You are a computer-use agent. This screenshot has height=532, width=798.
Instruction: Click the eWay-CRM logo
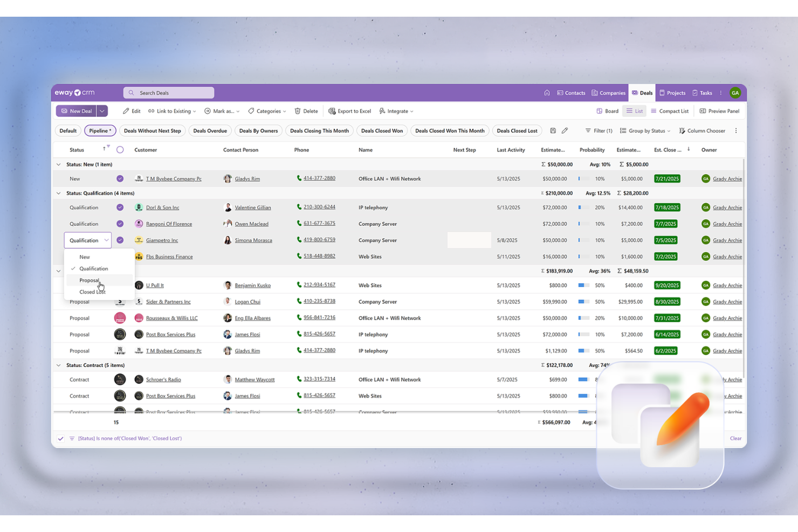click(x=74, y=93)
